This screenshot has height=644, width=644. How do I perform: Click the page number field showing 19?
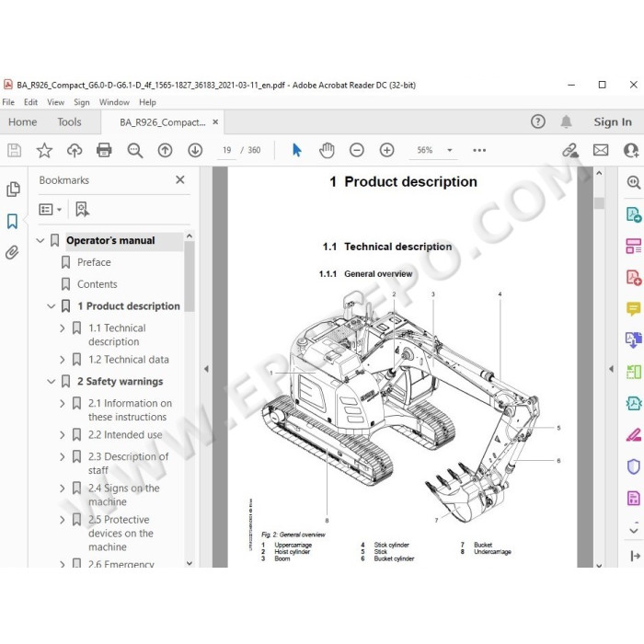226,150
